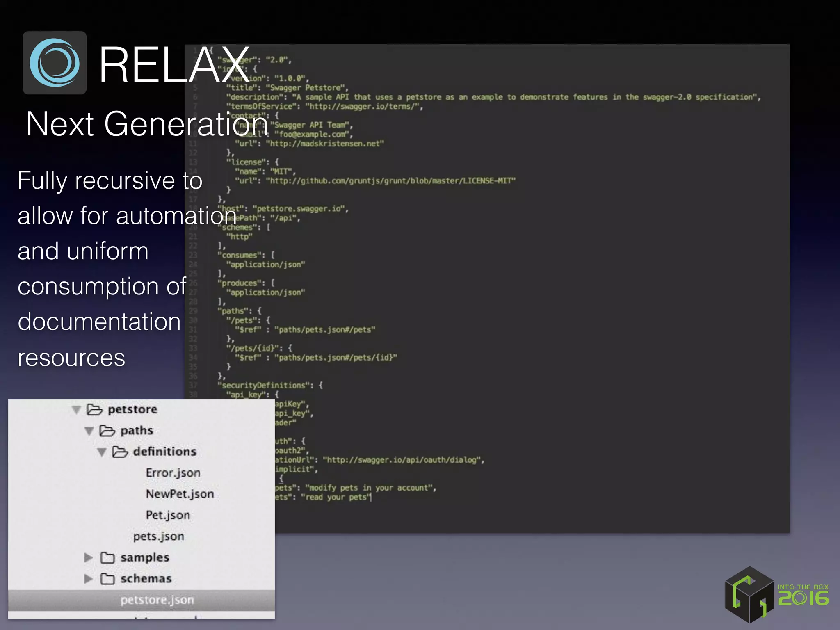Image resolution: width=840 pixels, height=630 pixels.
Task: Click the "read your pets" scope text
Action: pyautogui.click(x=336, y=497)
